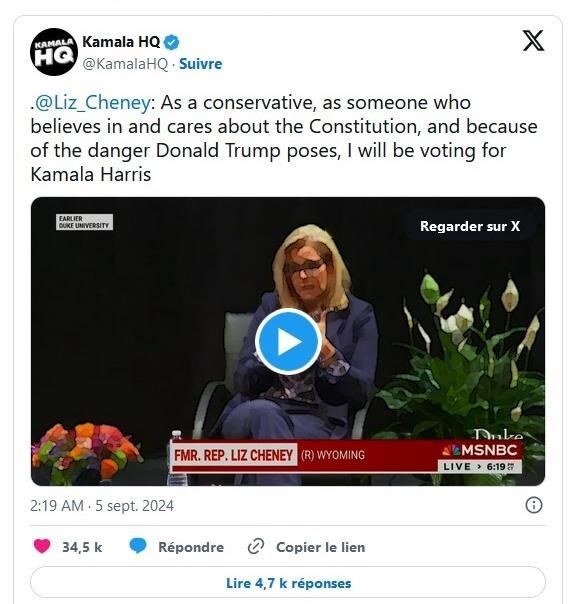The height and width of the screenshot is (604, 578).
Task: Open the tweet info circle icon
Action: pos(534,505)
